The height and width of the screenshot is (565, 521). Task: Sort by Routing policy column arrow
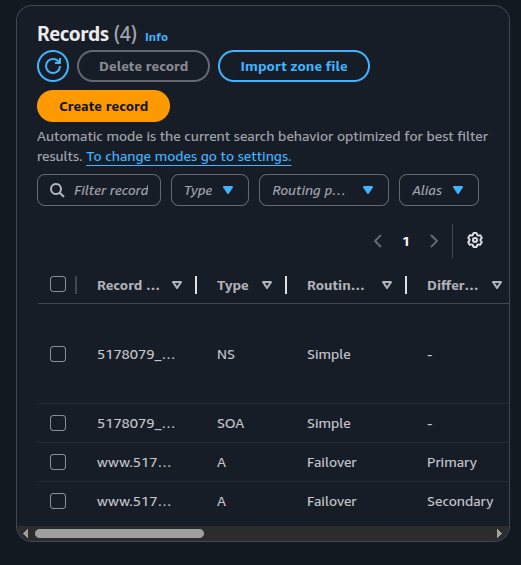[x=387, y=285]
